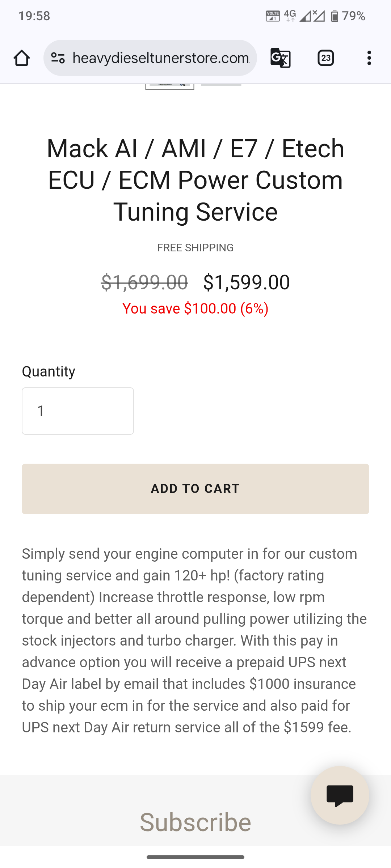The width and height of the screenshot is (391, 868).
Task: Tap the Google Translate icon
Action: pos(281,58)
